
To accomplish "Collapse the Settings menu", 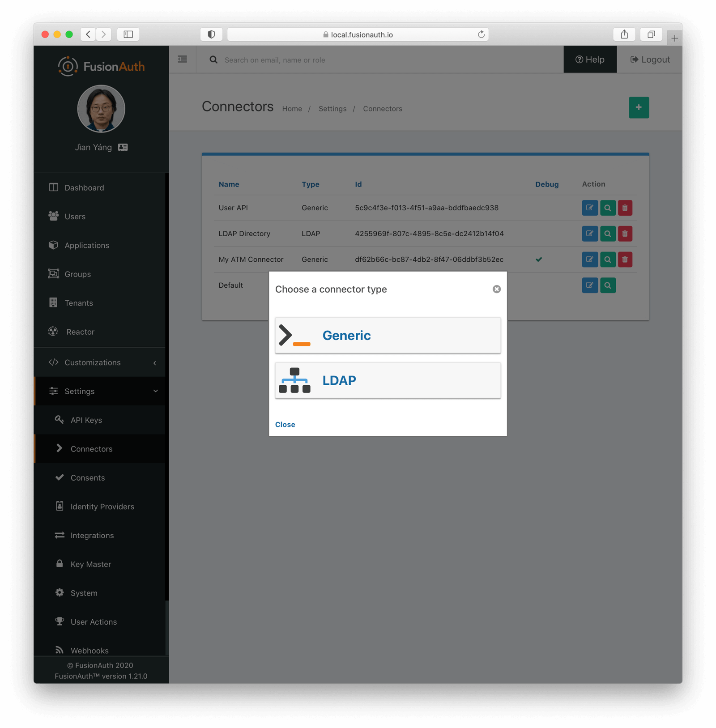I will click(100, 391).
